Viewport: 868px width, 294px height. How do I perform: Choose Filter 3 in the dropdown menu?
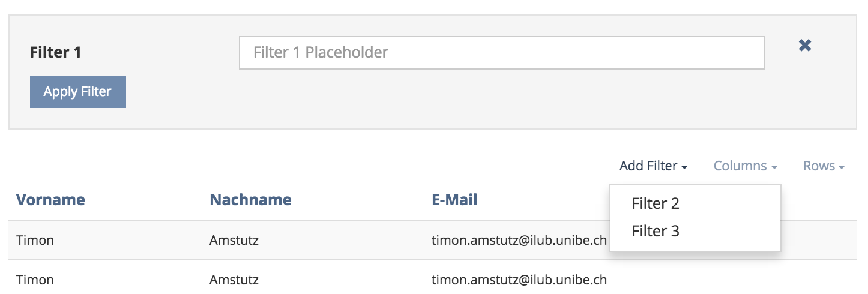pyautogui.click(x=656, y=231)
